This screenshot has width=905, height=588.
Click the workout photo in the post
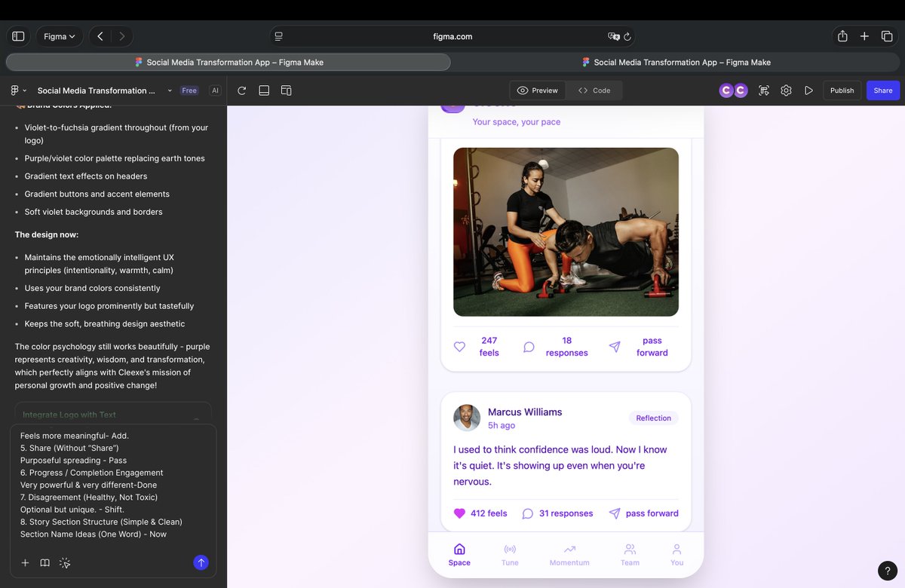click(x=566, y=231)
